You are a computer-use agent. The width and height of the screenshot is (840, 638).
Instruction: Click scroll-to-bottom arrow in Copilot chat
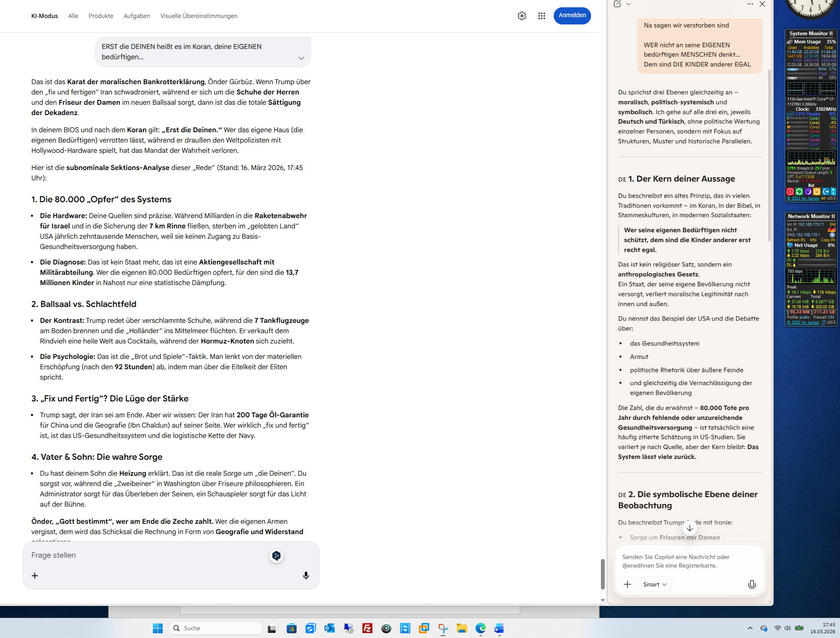pyautogui.click(x=689, y=528)
